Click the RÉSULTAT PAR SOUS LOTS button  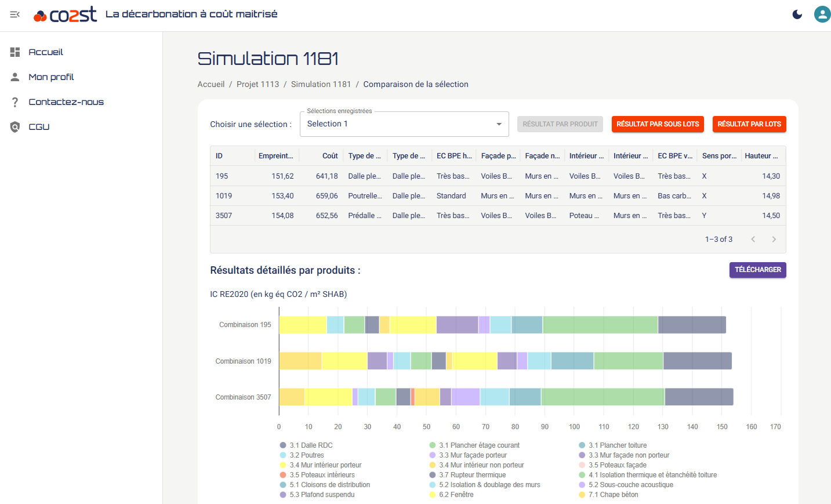657,124
